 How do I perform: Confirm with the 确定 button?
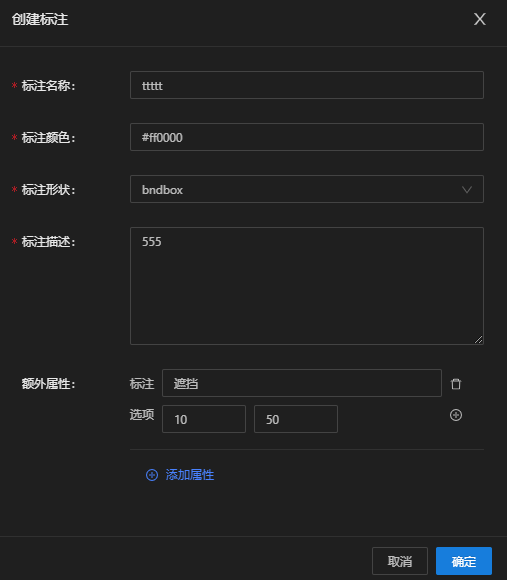[x=464, y=561]
